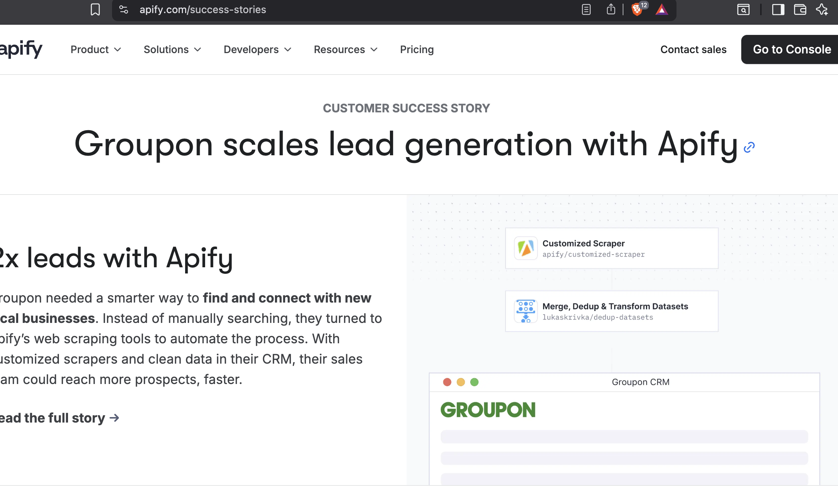Viewport: 838px width, 504px height.
Task: Click the Brave Rewards triangle icon
Action: [x=662, y=9]
